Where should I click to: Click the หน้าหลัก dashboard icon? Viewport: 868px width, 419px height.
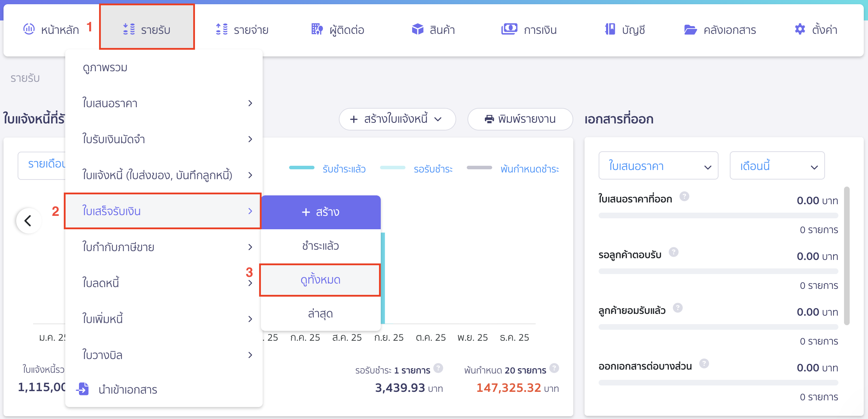tap(29, 29)
